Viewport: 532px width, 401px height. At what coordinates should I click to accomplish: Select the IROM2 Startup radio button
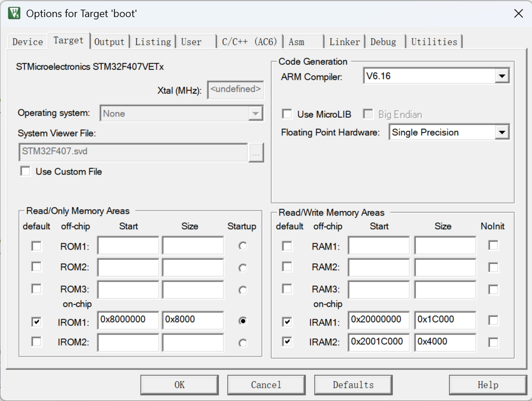pyautogui.click(x=243, y=343)
